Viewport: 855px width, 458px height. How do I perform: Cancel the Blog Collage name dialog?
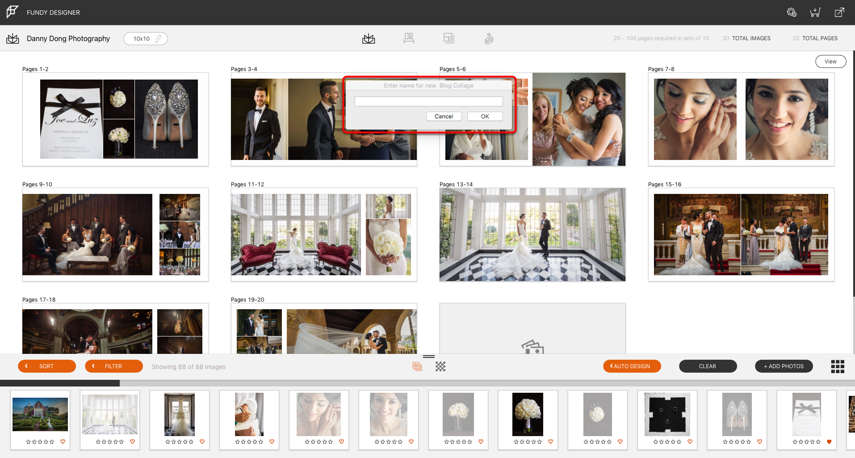[x=444, y=116]
